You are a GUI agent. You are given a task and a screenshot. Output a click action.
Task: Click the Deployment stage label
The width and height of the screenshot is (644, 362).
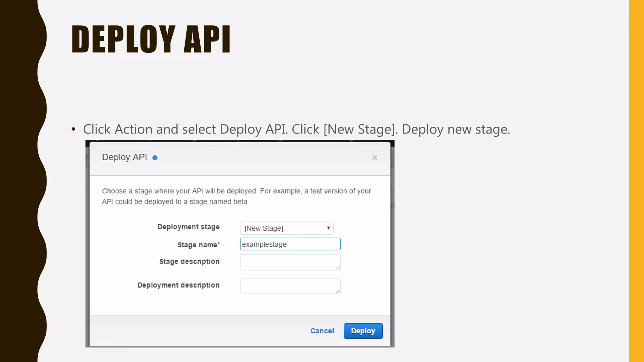point(188,227)
